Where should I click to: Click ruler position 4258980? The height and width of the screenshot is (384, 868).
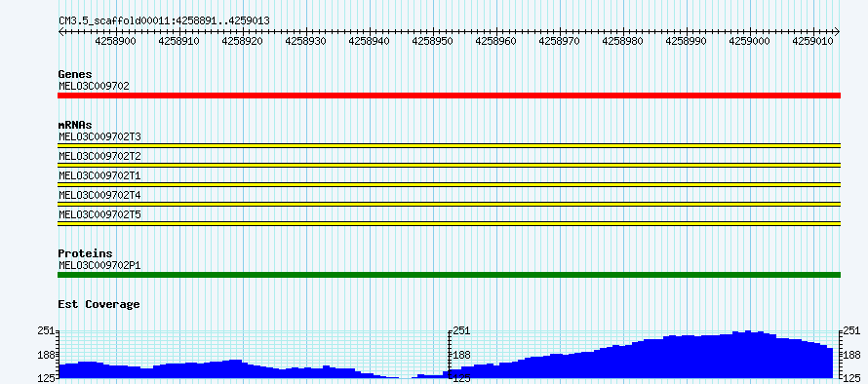click(x=623, y=41)
